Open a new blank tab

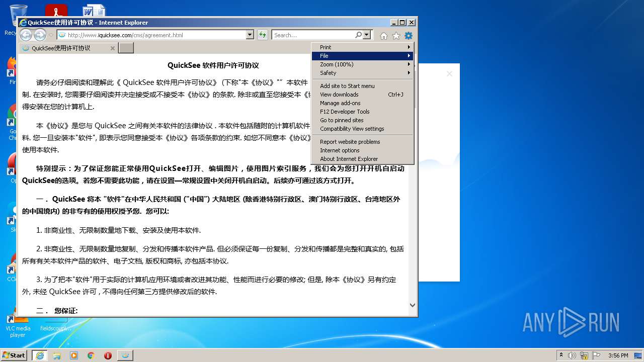[126, 48]
